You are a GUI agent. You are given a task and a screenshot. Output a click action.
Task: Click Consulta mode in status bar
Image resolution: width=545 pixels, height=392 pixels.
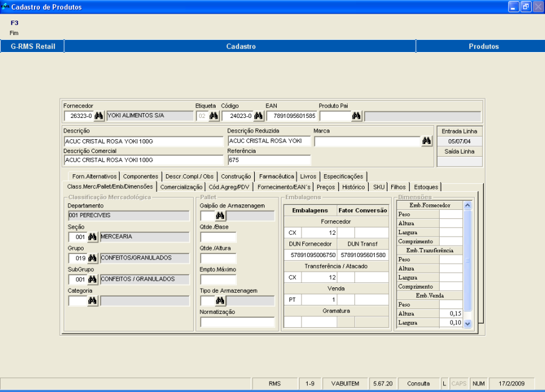[418, 384]
